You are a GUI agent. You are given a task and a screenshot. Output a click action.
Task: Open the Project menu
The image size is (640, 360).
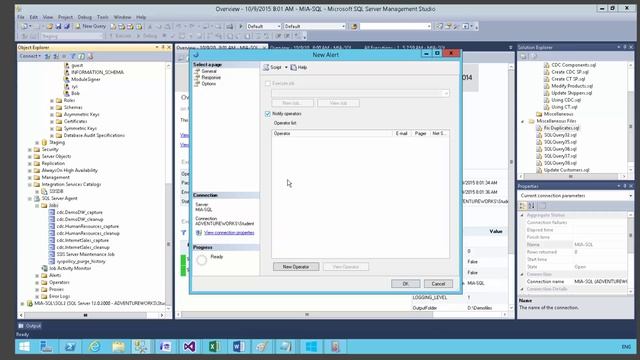tap(65, 17)
